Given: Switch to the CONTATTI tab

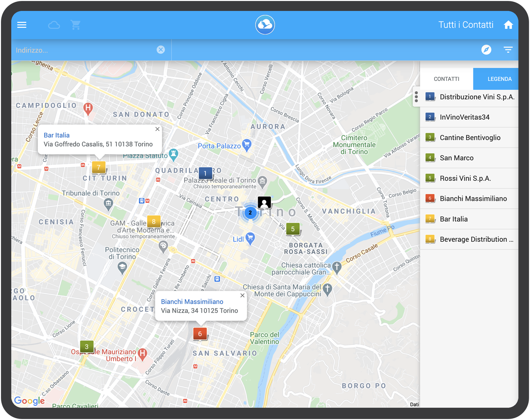Looking at the screenshot, I should [x=446, y=79].
